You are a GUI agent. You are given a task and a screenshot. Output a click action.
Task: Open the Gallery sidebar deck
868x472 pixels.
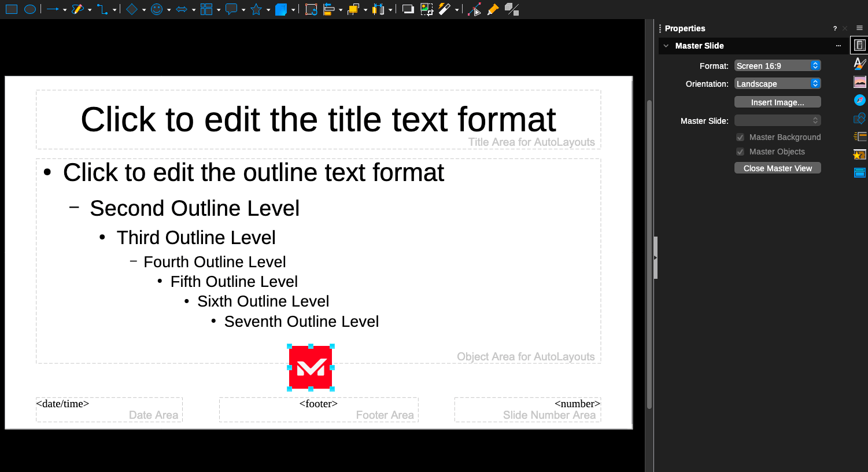click(860, 82)
